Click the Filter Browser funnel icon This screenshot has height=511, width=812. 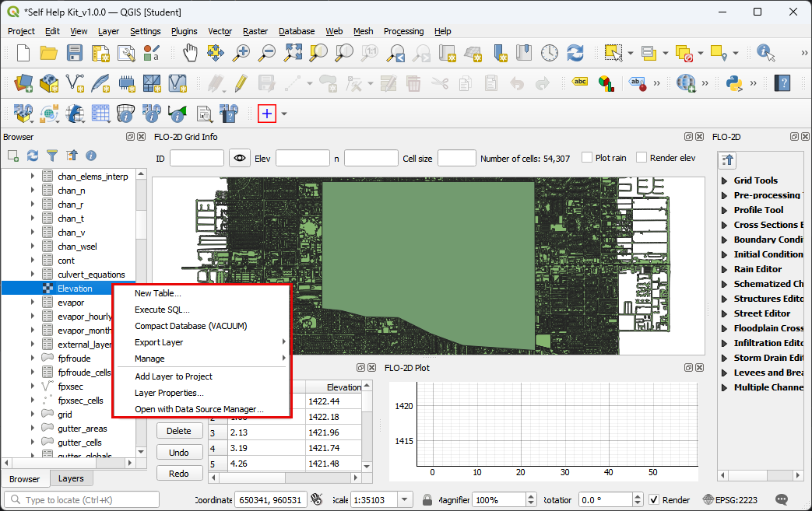tap(52, 156)
